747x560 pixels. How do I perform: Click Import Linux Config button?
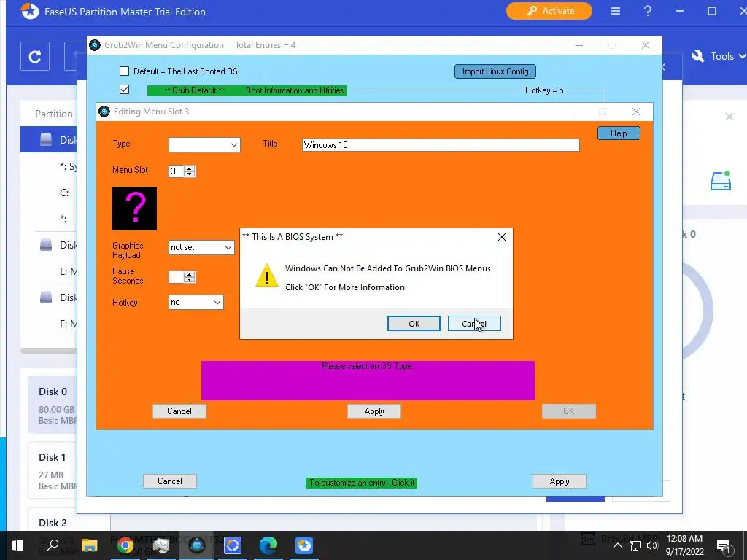495,71
